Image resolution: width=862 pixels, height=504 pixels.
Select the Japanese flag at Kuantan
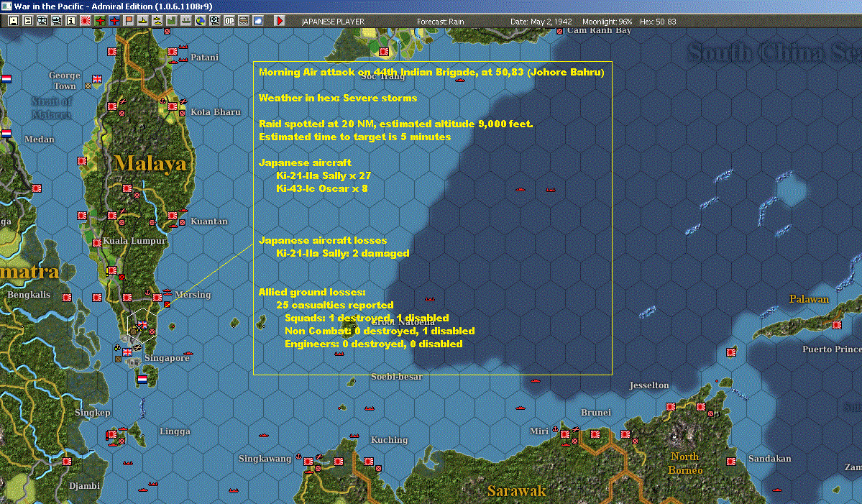pyautogui.click(x=173, y=216)
